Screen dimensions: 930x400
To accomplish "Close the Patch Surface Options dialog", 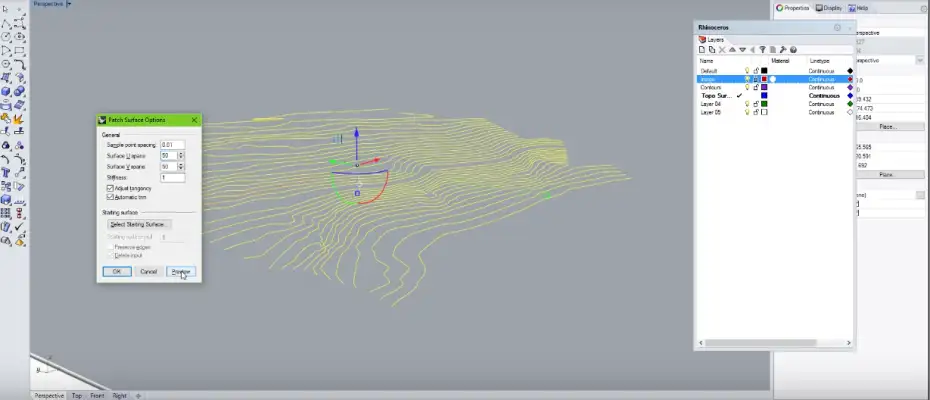I will point(194,120).
